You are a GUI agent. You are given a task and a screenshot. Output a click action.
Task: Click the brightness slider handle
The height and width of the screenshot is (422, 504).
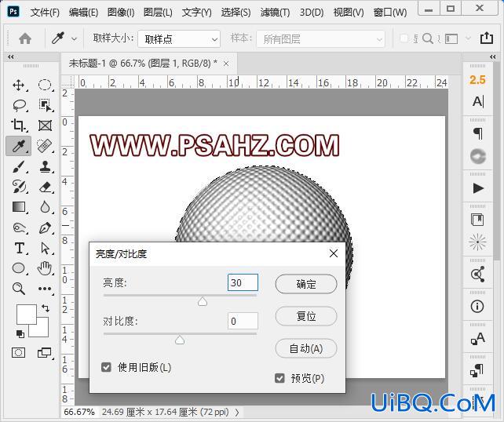[203, 301]
